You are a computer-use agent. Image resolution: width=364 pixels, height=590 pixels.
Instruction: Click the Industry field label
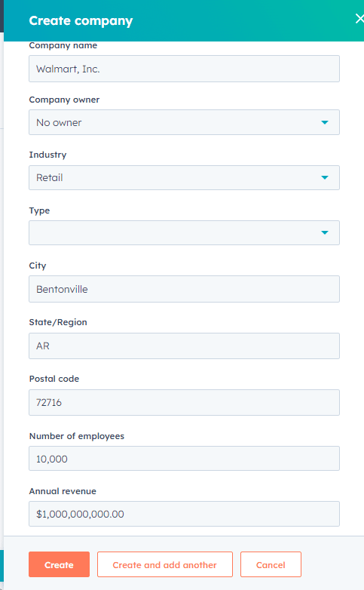(x=47, y=155)
